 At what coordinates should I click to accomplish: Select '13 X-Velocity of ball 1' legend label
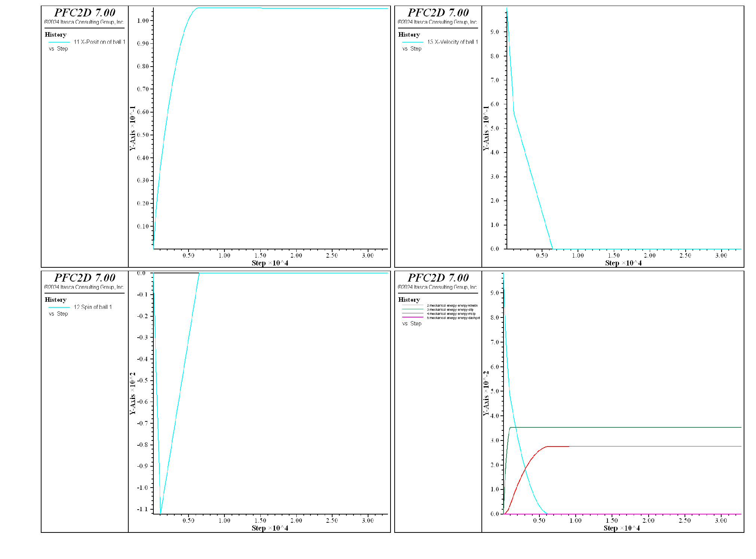pos(453,42)
